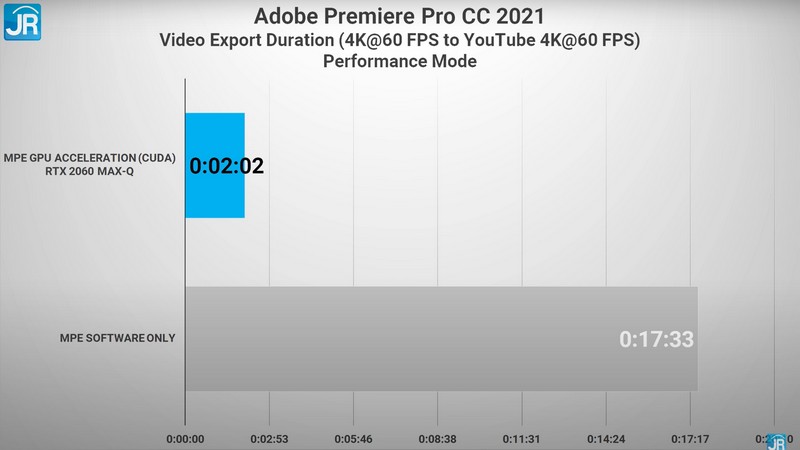800x450 pixels.
Task: Click the 0:00:00 axis tick label
Action: pos(185,438)
